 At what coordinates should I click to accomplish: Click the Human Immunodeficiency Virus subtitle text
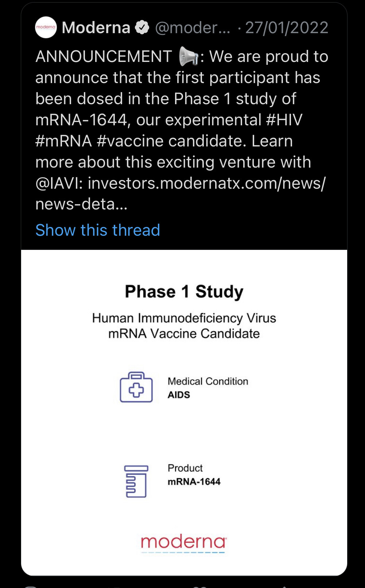coord(184,318)
